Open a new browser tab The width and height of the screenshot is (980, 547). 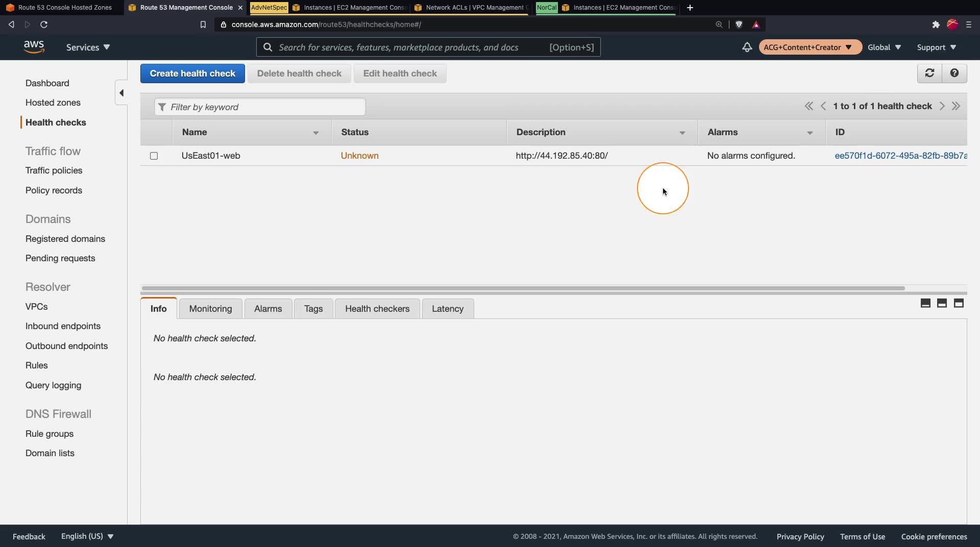(690, 8)
